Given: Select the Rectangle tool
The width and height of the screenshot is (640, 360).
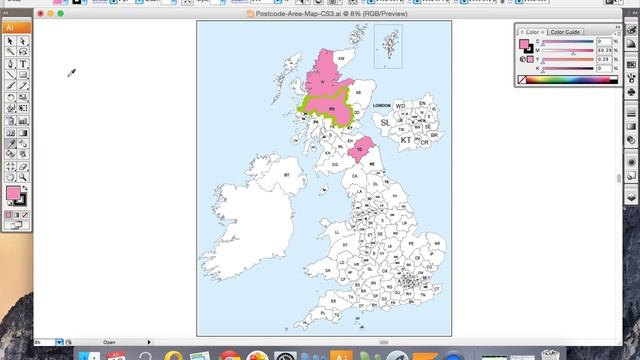Looking at the screenshot, I should (x=23, y=75).
